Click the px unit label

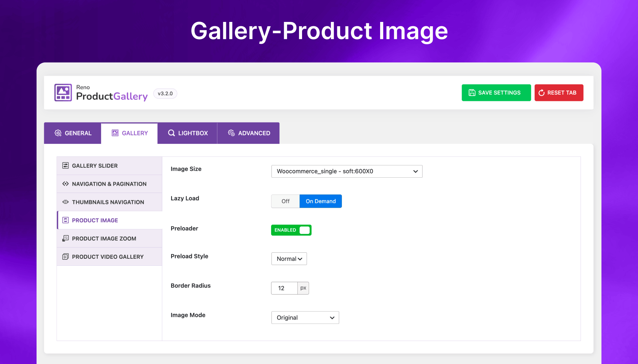[303, 288]
